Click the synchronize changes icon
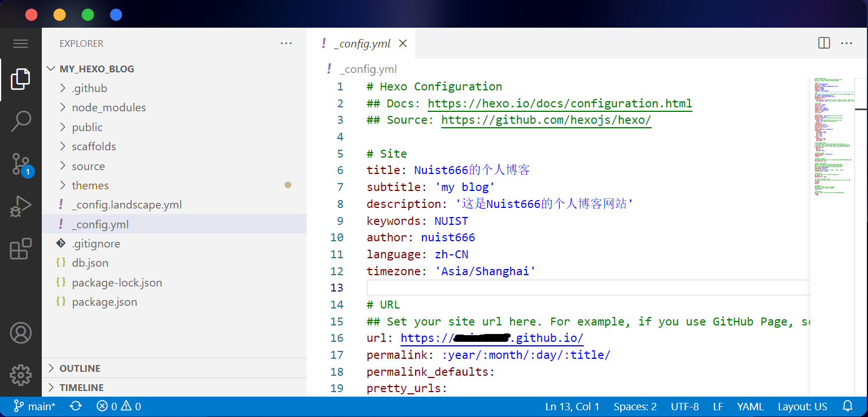The image size is (868, 417). pos(75,406)
